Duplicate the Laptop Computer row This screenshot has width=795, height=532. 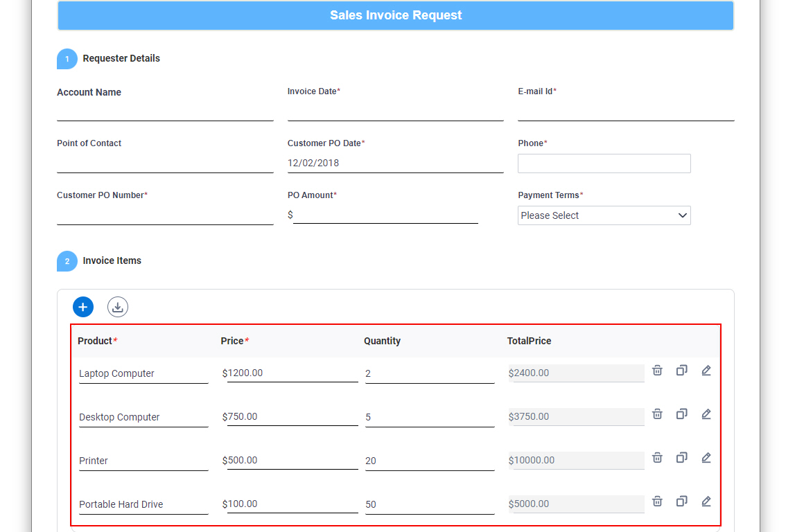[x=682, y=371]
